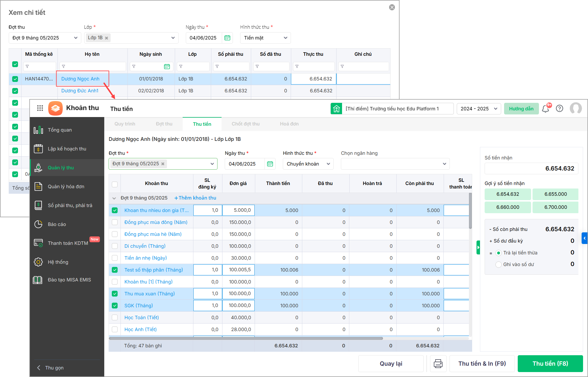Viewport: 588px width, 377px height.
Task: Click the notification bell icon
Action: [x=545, y=109]
